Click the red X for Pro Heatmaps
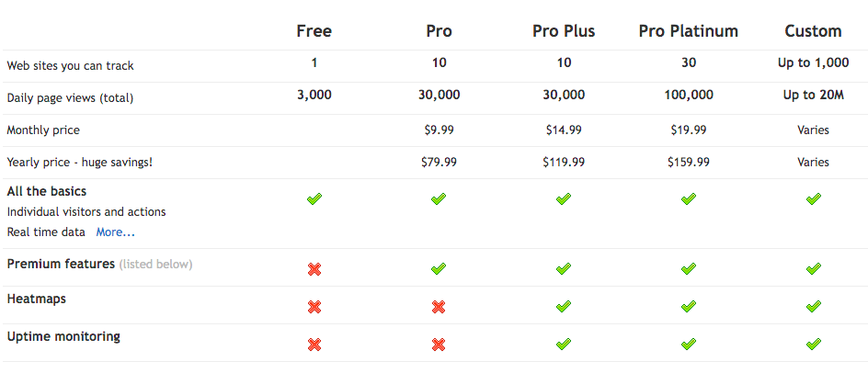This screenshot has width=868, height=373. click(x=439, y=307)
